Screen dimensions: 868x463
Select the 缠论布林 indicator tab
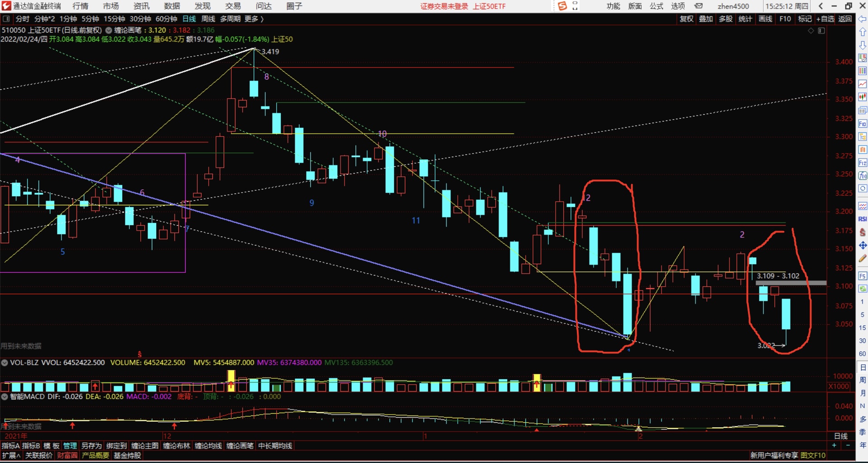pyautogui.click(x=177, y=446)
